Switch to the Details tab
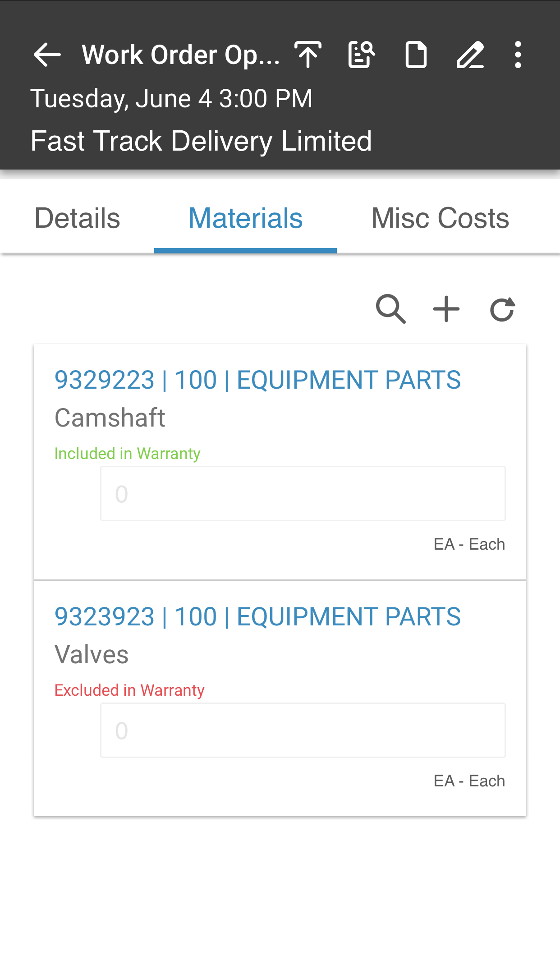This screenshot has height=969, width=560. [77, 218]
